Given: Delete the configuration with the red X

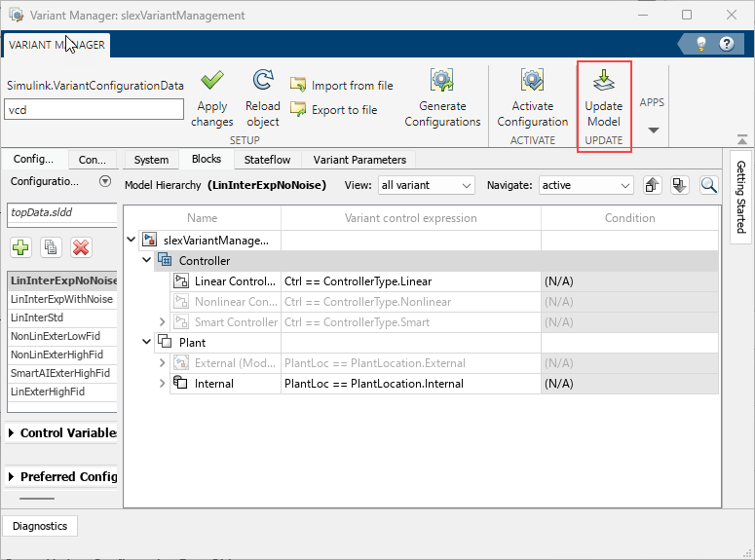Looking at the screenshot, I should [x=81, y=247].
